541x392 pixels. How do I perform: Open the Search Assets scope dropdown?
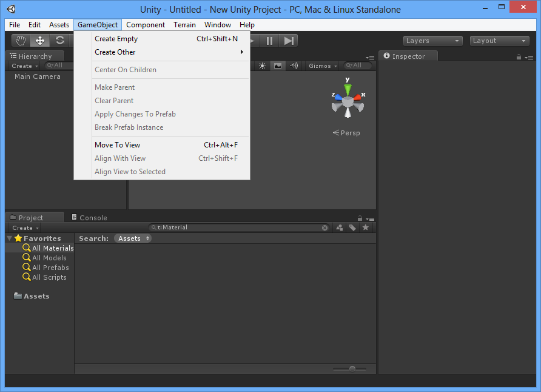pos(133,238)
